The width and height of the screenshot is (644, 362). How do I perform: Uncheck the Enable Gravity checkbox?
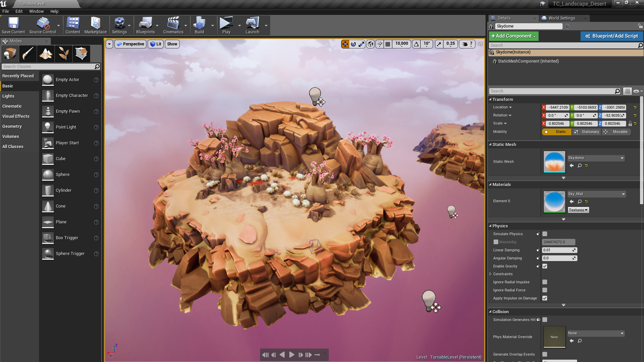point(545,266)
